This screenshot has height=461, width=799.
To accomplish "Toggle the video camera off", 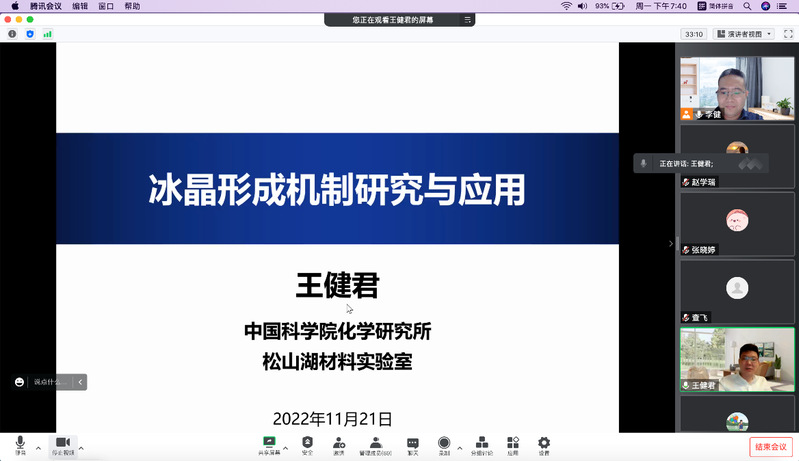I will click(62, 443).
